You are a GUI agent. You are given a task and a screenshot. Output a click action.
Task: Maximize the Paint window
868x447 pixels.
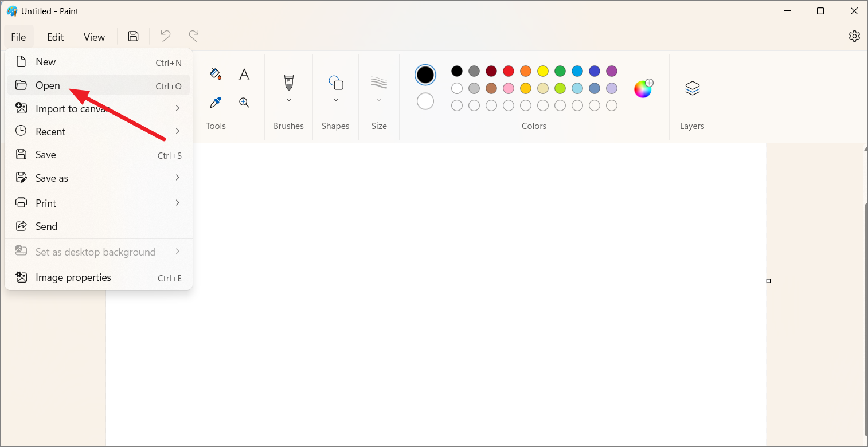click(x=820, y=11)
